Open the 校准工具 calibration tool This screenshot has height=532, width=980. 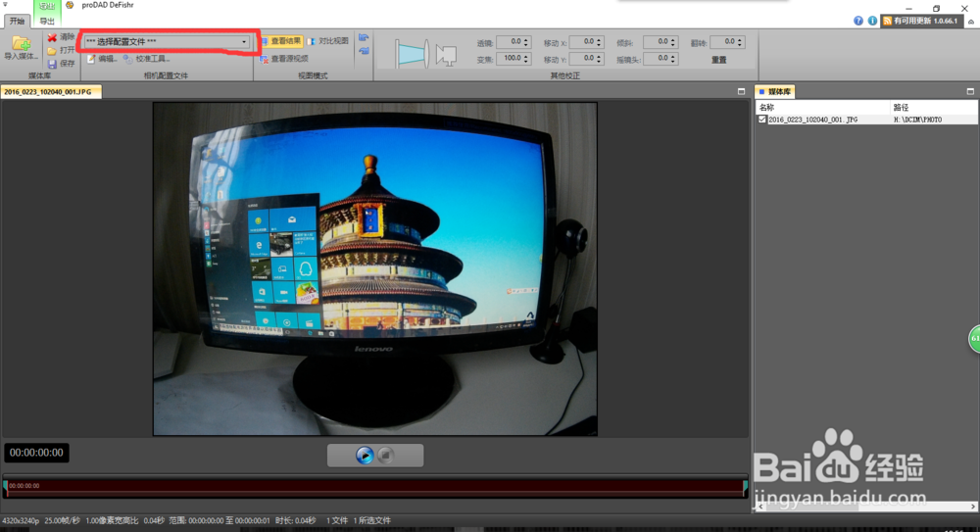coord(146,59)
